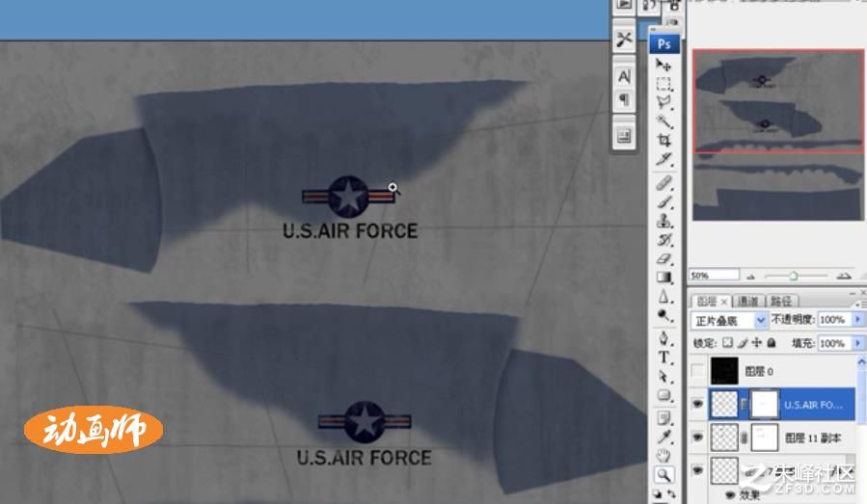The image size is (867, 504).
Task: Open the 填充 fill slider arrow
Action: click(x=858, y=343)
